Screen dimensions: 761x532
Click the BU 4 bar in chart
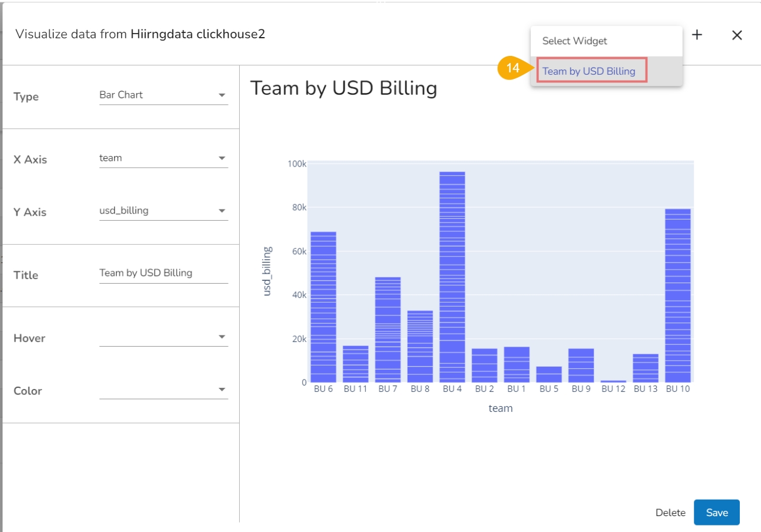click(x=452, y=277)
